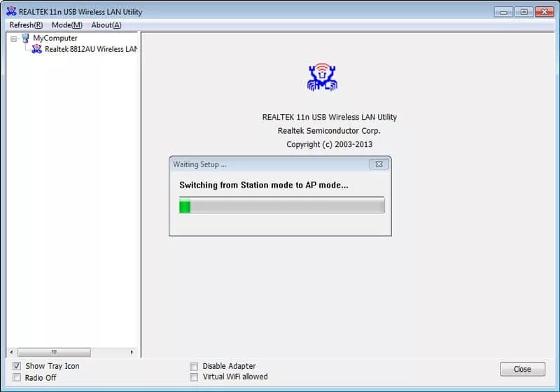Click the tree scrollbar right arrow
Viewport: 560px width, 392px height.
pos(132,352)
